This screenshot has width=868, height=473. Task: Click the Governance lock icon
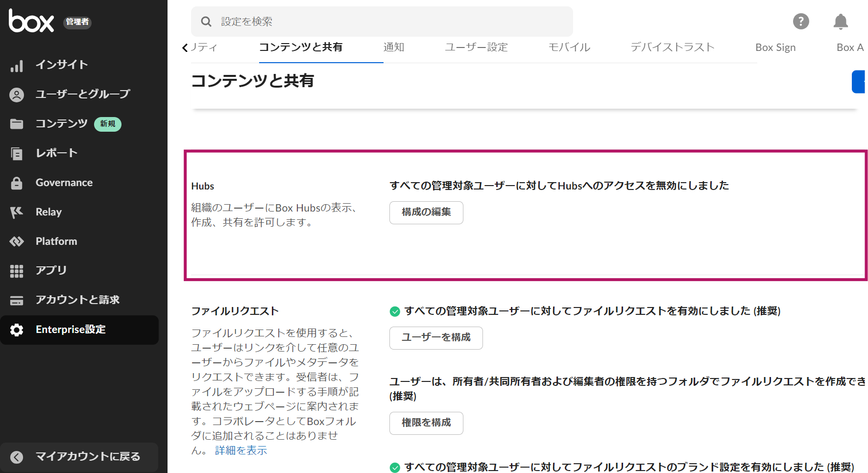17,183
